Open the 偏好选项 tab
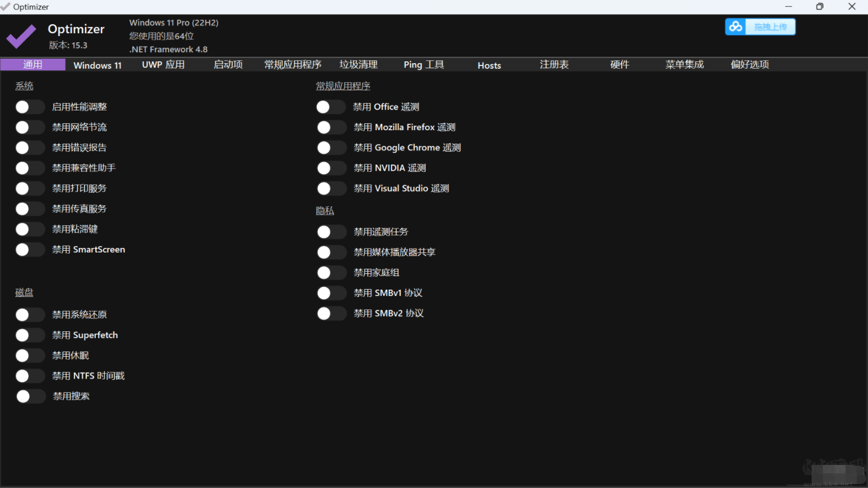 (750, 65)
